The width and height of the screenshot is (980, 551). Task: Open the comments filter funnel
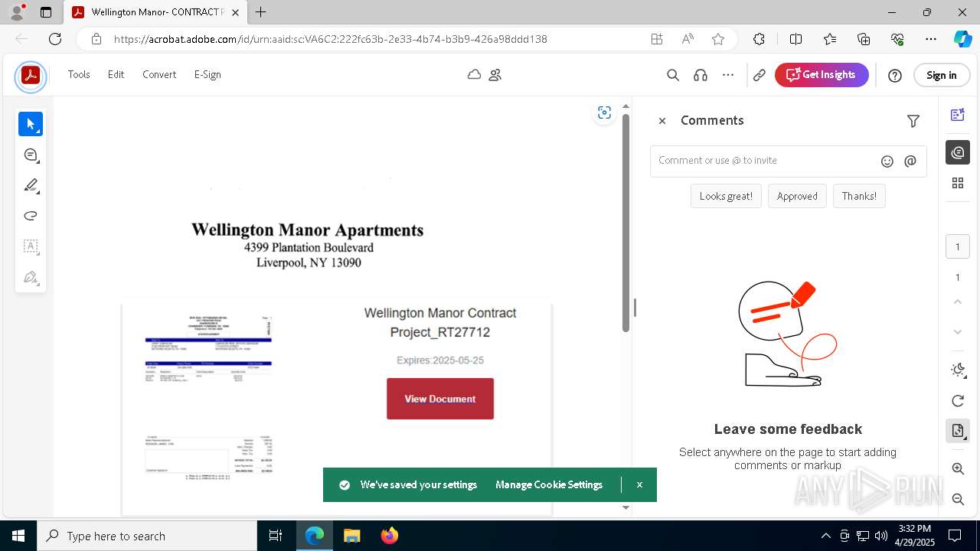(x=913, y=121)
